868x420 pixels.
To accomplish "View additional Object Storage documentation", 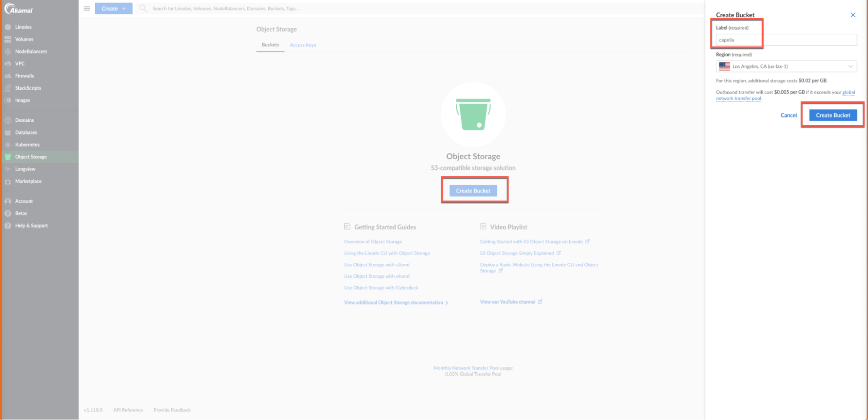I will (393, 303).
